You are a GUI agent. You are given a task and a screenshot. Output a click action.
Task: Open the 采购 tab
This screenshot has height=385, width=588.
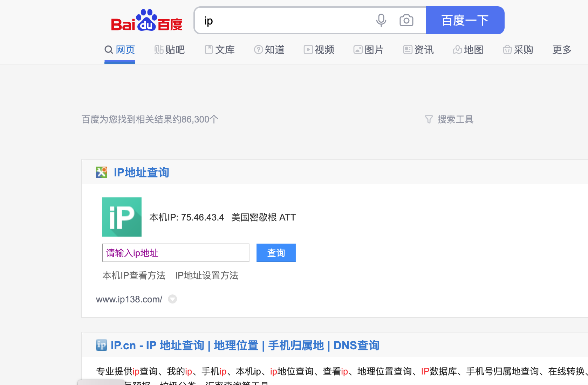[x=518, y=50]
